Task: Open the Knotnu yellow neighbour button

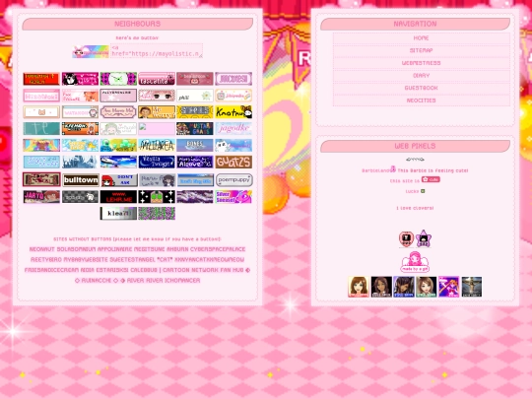Action: [x=233, y=112]
